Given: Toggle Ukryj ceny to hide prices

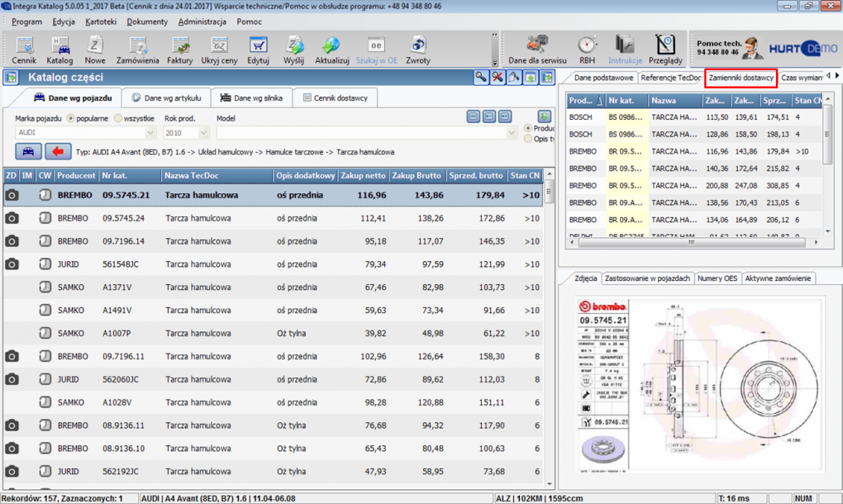Looking at the screenshot, I should [x=219, y=50].
